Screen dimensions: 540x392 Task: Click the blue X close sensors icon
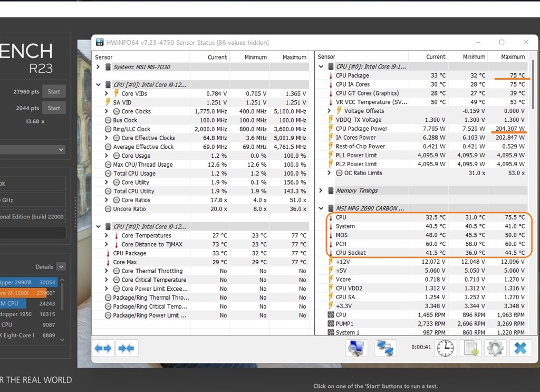click(x=520, y=348)
